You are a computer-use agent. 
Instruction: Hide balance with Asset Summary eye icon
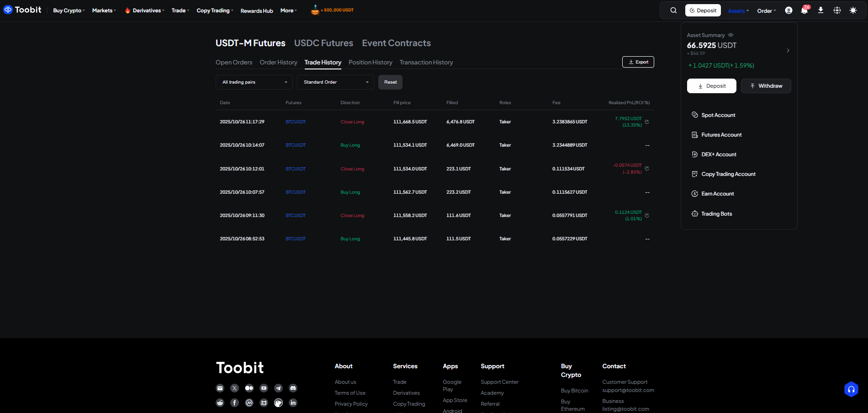730,35
